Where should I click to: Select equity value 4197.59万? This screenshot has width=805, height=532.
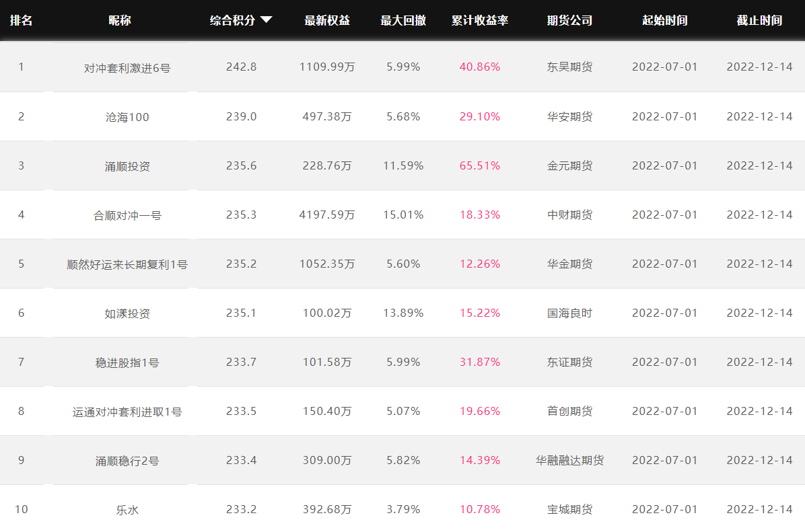tap(327, 215)
